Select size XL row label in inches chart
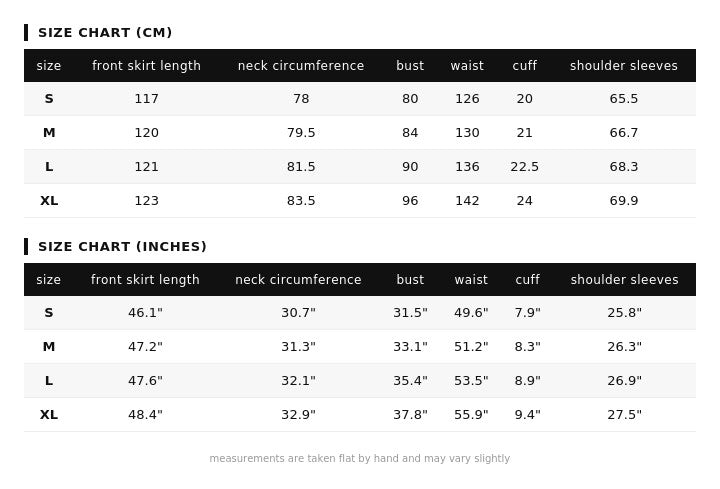This screenshot has width=720, height=489. [x=49, y=415]
